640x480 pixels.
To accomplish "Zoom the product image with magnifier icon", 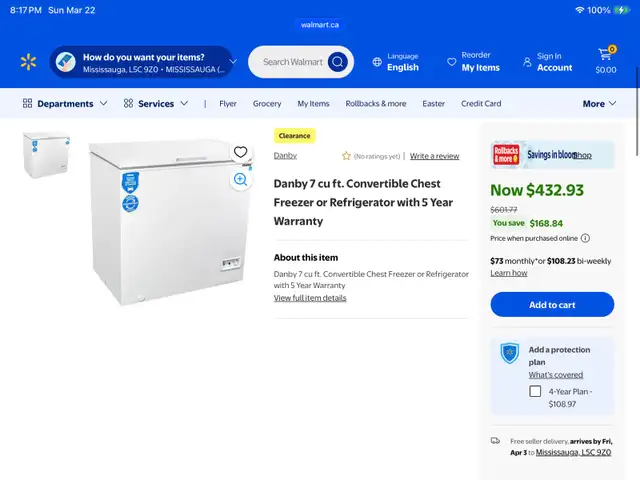I will point(240,179).
